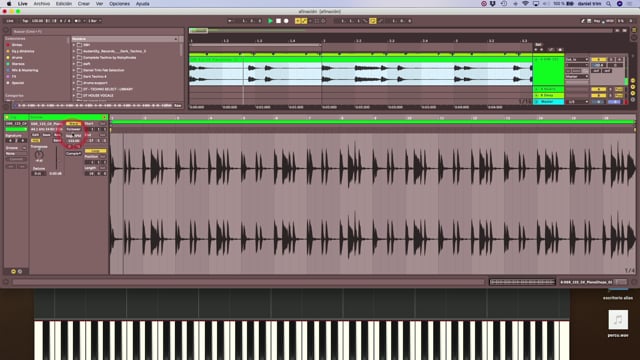Viewport: 640px width, 360px height.
Task: Click the Seg. BPM value 123.00
Action: 73,141
